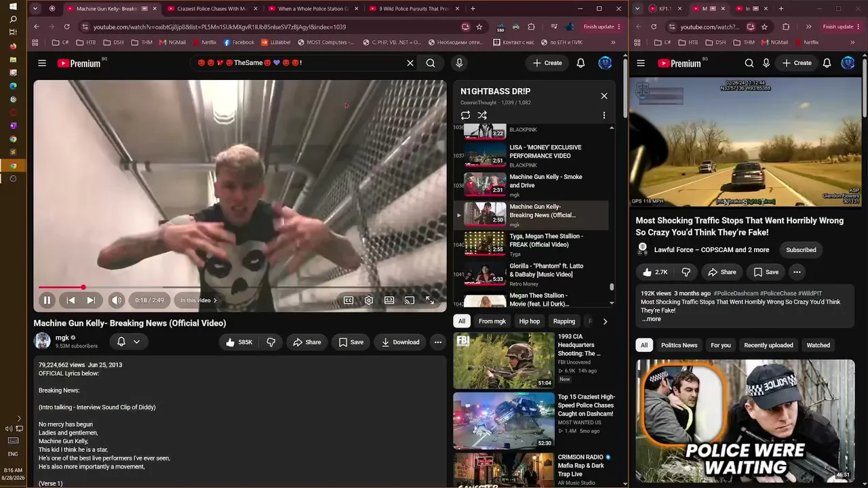Screen dimensions: 868x488
Task: Select the 'Politics News' chip in right window
Action: point(679,346)
